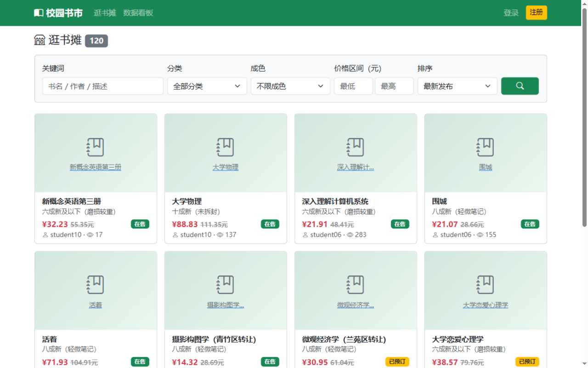
Task: Click the price ¥32.23
Action: coord(55,224)
